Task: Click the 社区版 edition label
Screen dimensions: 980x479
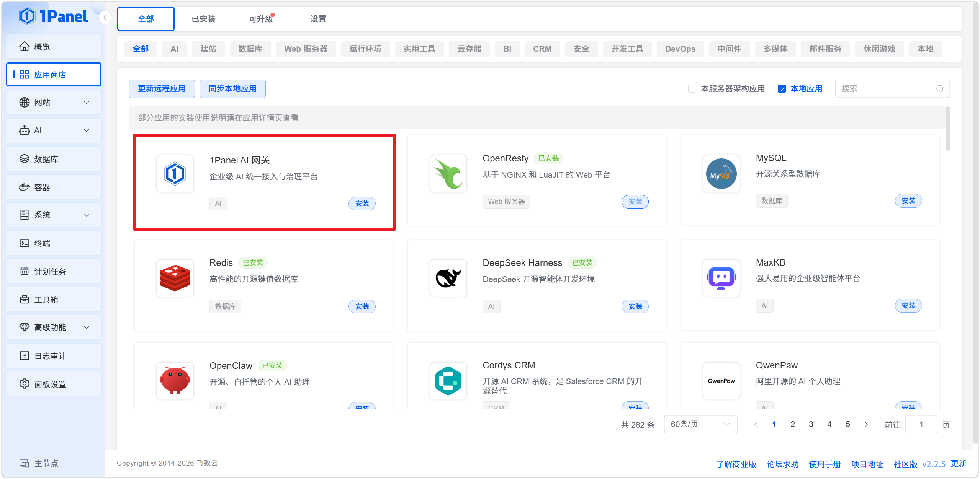Action: point(905,464)
